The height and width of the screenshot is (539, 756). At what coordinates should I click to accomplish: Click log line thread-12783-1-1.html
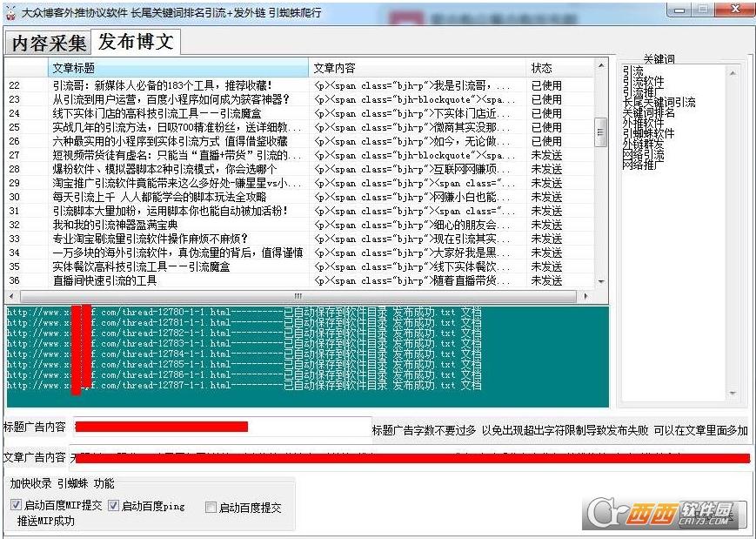coord(244,344)
